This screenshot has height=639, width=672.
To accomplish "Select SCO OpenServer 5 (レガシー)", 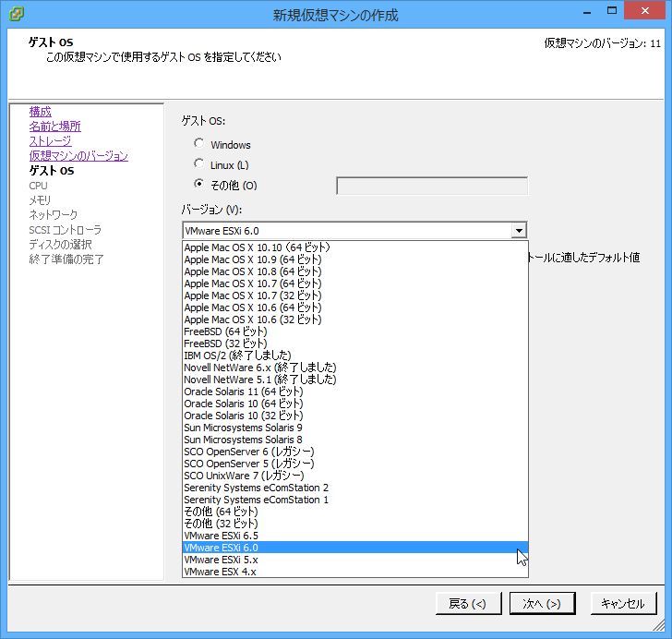I will 354,464.
